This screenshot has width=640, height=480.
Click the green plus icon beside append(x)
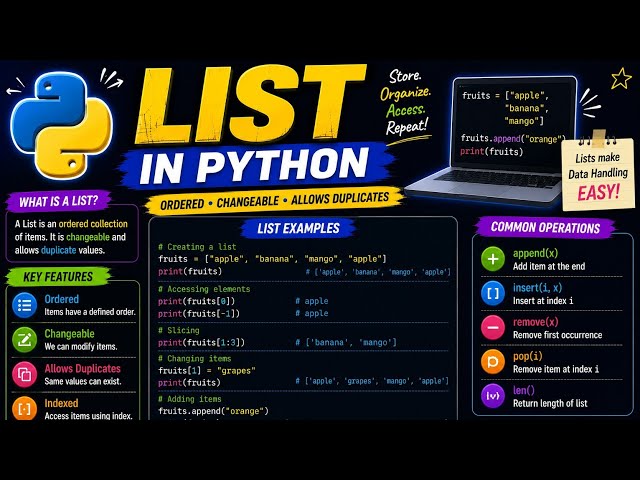point(493,259)
